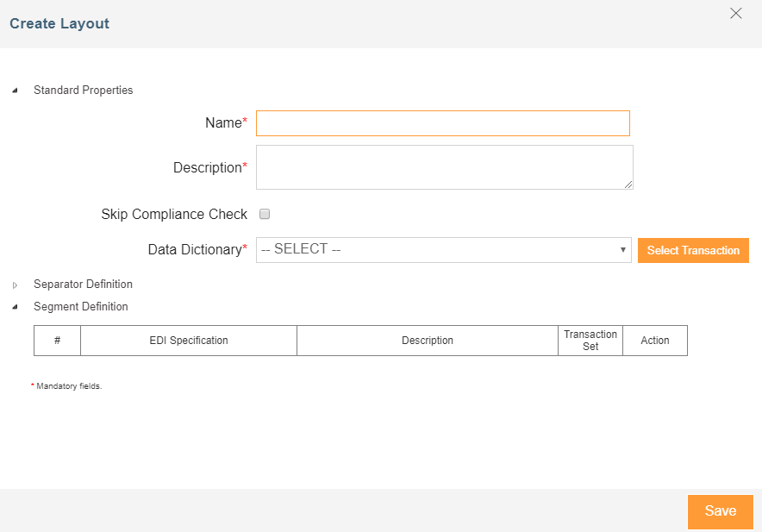This screenshot has height=532, width=762.
Task: Click the Separator Definition section label
Action: [83, 284]
